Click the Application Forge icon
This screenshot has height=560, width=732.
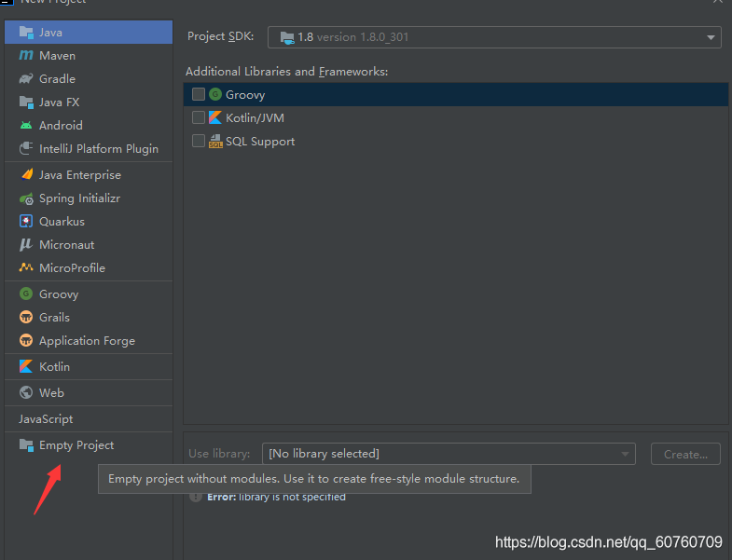(26, 341)
